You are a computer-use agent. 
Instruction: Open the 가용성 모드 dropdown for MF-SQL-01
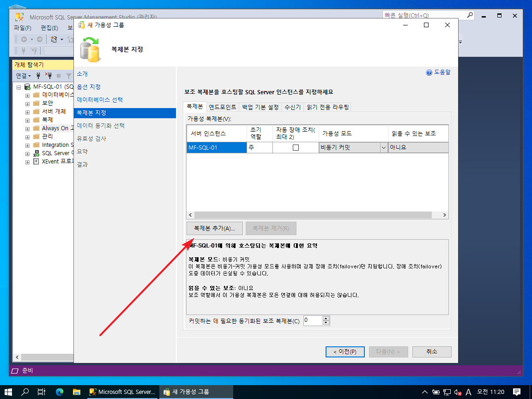[x=384, y=148]
